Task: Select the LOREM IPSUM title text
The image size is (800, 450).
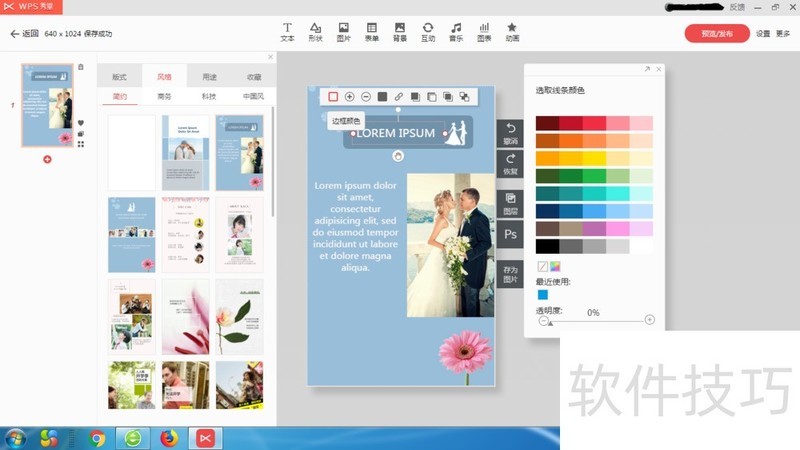Action: pyautogui.click(x=396, y=133)
